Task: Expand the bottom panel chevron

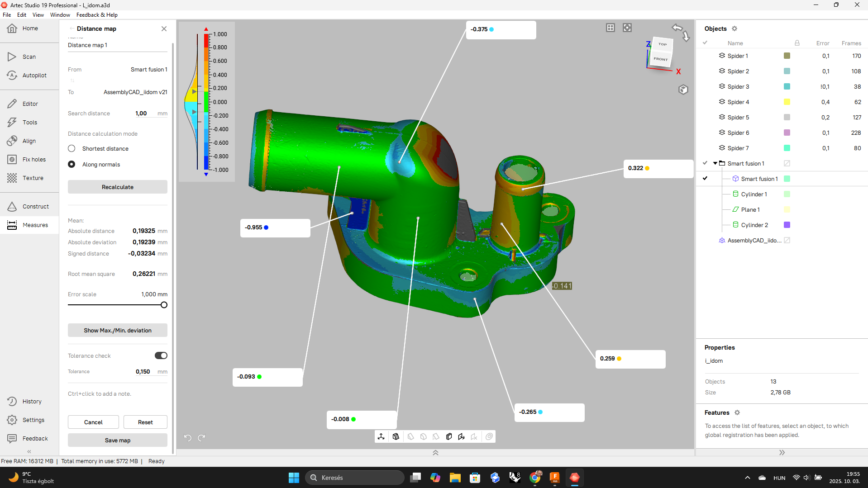Action: (435, 452)
